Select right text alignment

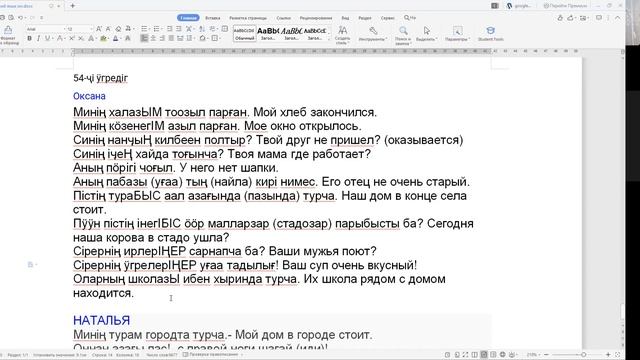[162, 38]
